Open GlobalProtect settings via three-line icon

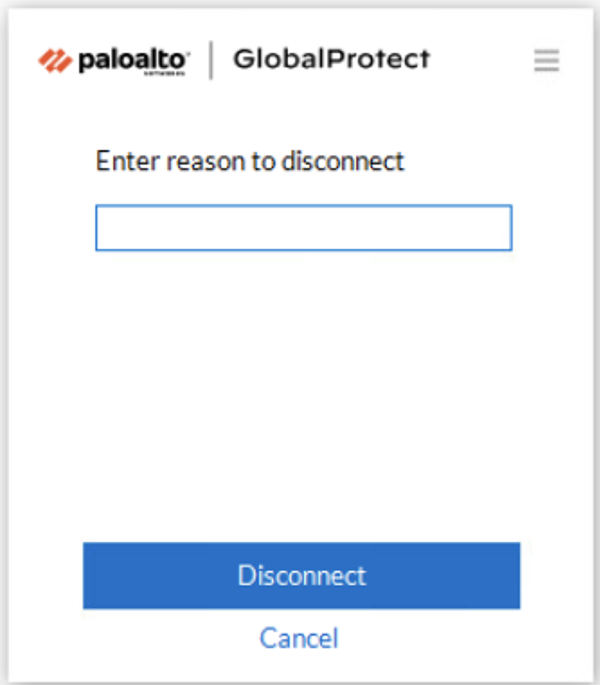[546, 61]
